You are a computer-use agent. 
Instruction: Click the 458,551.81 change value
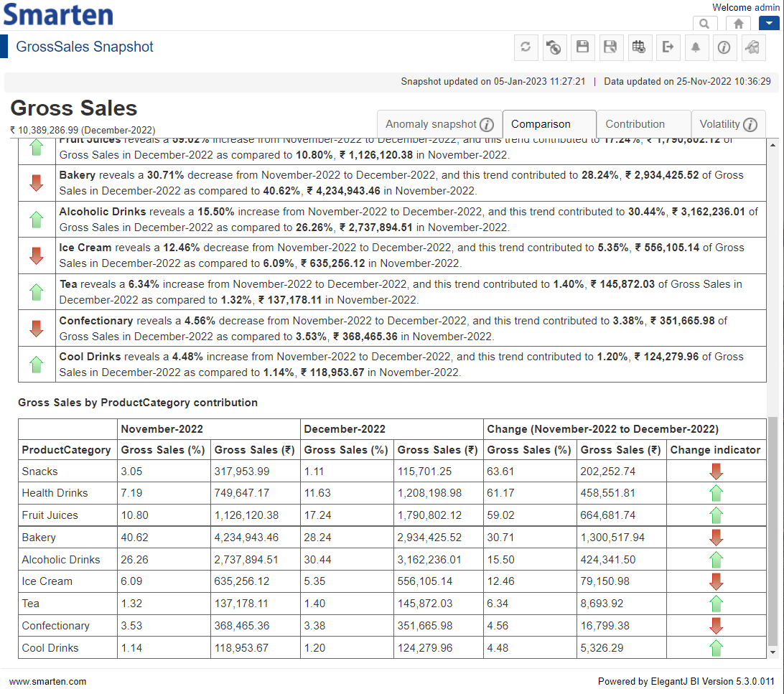(x=608, y=493)
